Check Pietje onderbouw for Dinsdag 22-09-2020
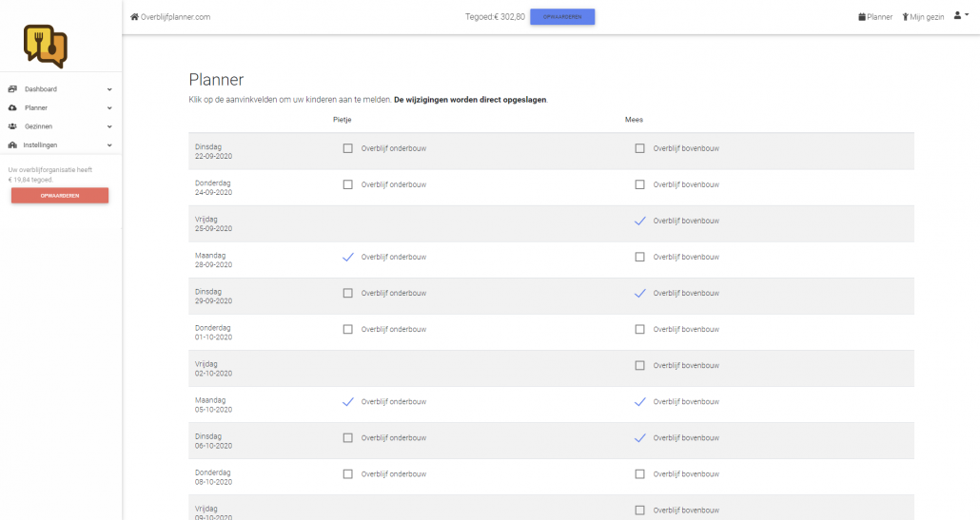This screenshot has width=980, height=520. click(x=347, y=148)
